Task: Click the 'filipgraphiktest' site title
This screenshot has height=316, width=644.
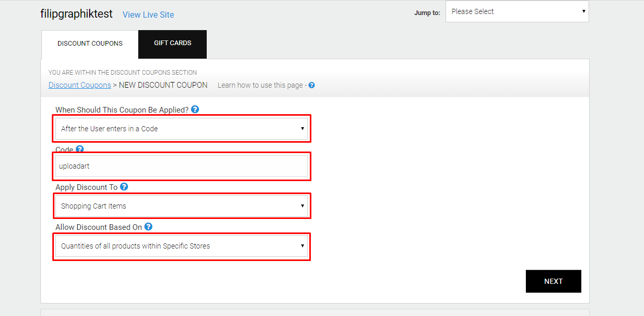Action: point(76,14)
